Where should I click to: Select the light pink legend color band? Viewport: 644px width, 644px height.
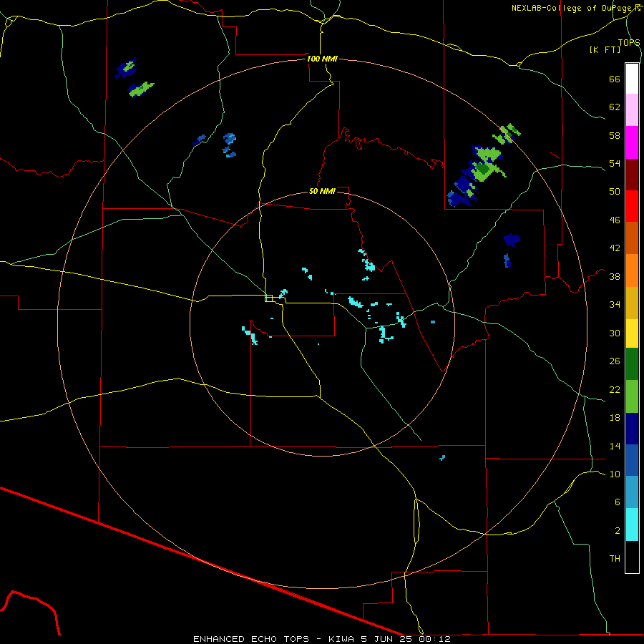pos(632,110)
